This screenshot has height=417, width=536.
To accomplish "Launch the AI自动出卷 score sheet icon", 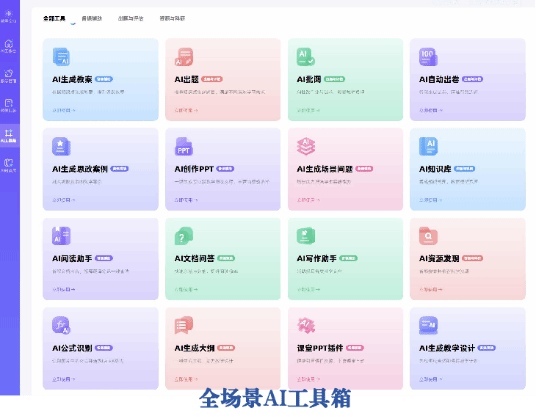I will [428, 57].
